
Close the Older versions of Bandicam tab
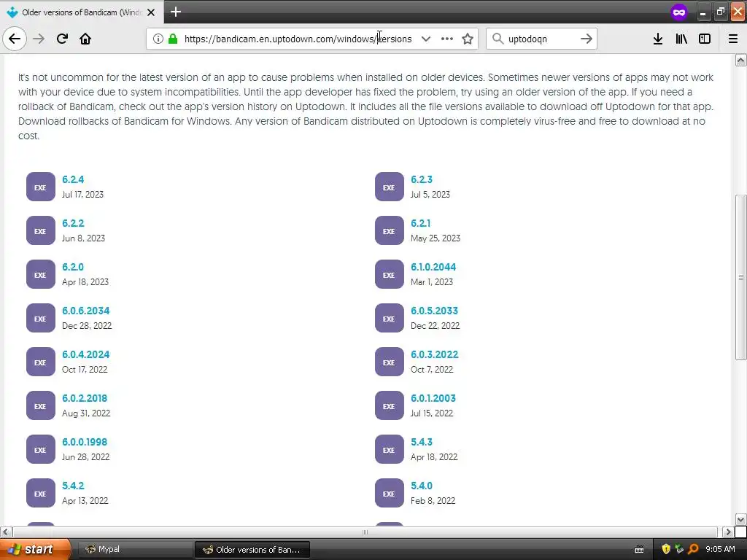click(x=151, y=12)
